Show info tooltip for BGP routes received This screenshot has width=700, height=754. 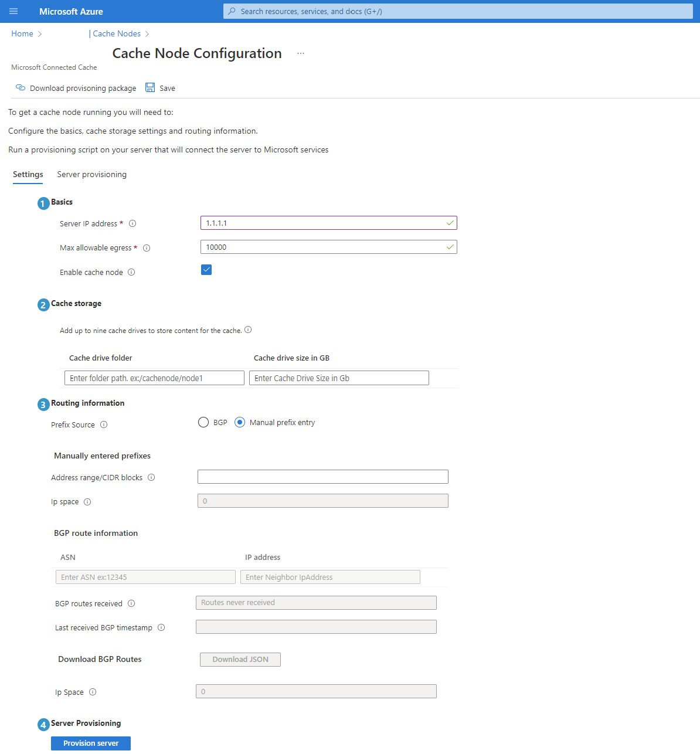(131, 603)
